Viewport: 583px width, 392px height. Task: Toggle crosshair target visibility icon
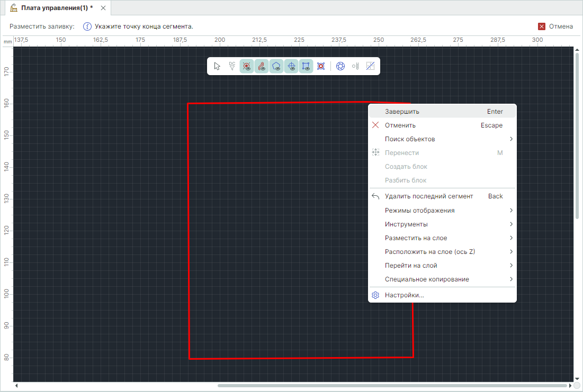[291, 66]
